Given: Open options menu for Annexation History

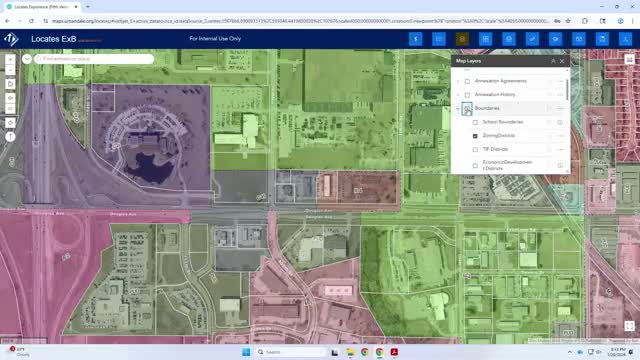Looking at the screenshot, I should 560,95.
